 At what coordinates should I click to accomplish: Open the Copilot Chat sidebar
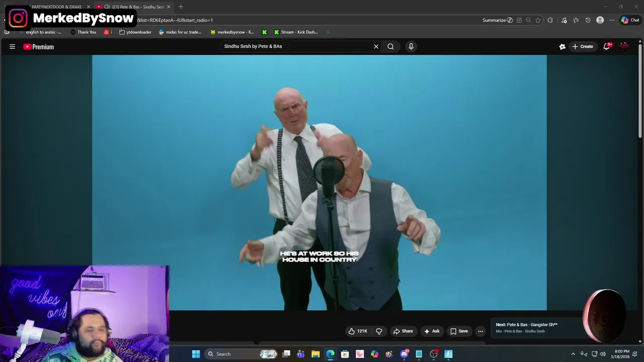(x=630, y=20)
